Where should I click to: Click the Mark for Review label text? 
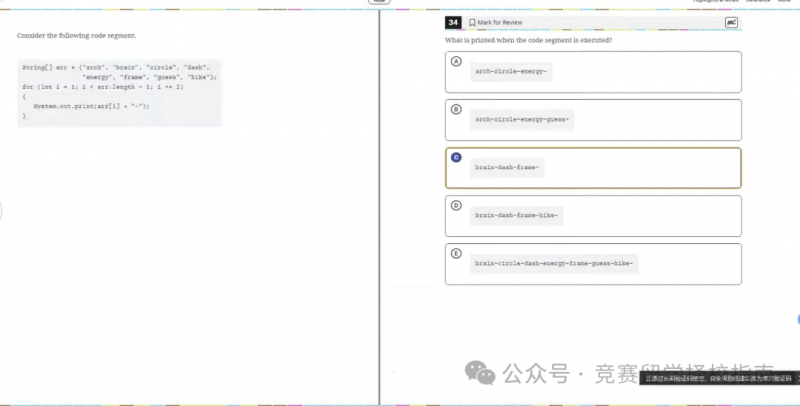(499, 22)
